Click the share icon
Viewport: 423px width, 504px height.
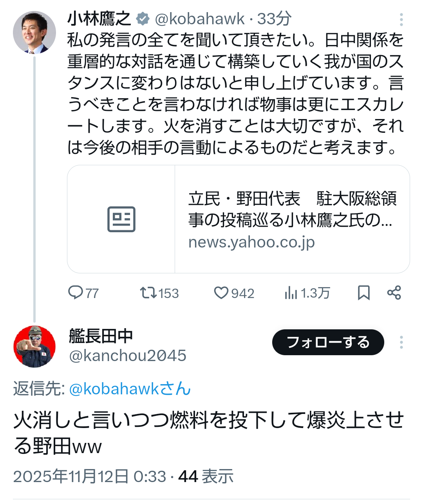tap(394, 293)
